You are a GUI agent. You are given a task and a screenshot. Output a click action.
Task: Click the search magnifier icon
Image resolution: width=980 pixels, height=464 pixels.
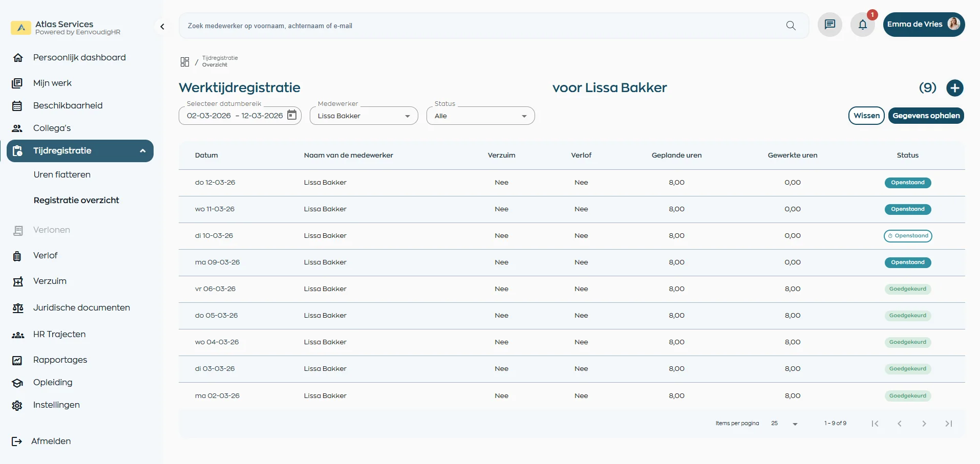791,26
